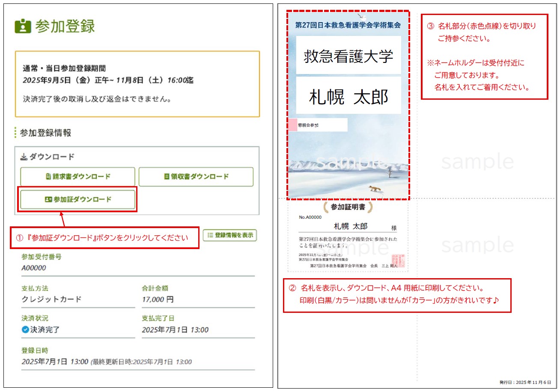Image resolution: width=560 pixels, height=392 pixels.
Task: Select the pink 懇親会参加 color marker
Action: coord(292,125)
